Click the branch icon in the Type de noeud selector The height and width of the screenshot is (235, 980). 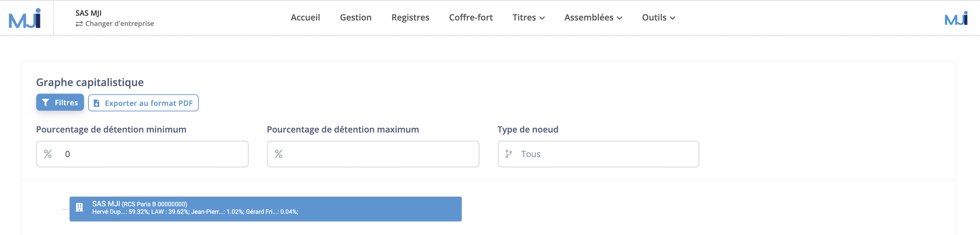[508, 154]
